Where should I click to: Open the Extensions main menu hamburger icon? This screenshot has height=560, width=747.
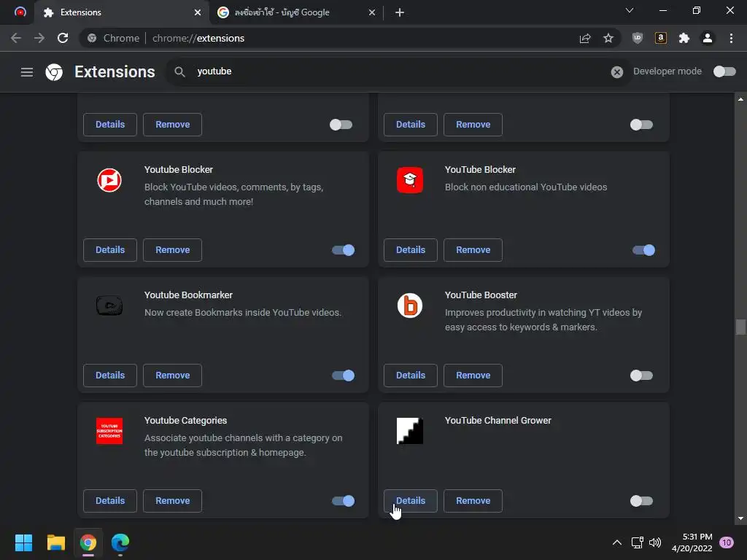(x=27, y=72)
